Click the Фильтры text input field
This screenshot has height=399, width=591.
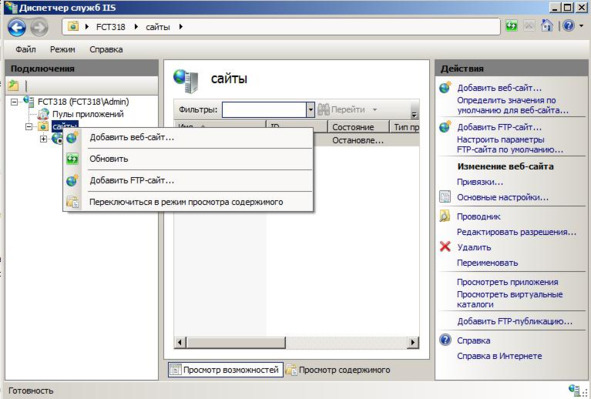pyautogui.click(x=264, y=110)
